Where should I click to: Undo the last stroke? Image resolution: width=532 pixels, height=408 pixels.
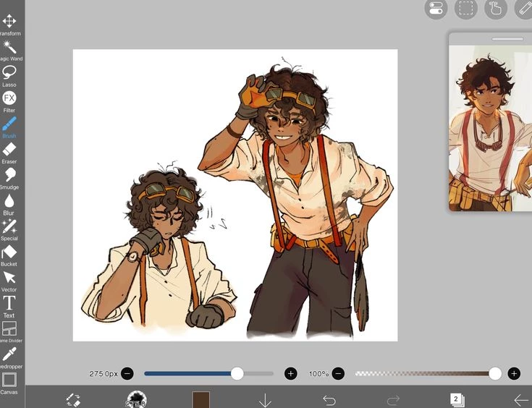[x=329, y=399]
